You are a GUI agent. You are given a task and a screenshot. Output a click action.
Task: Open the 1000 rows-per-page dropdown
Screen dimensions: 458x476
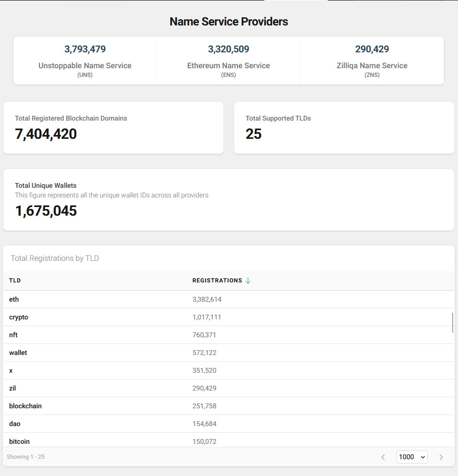412,457
